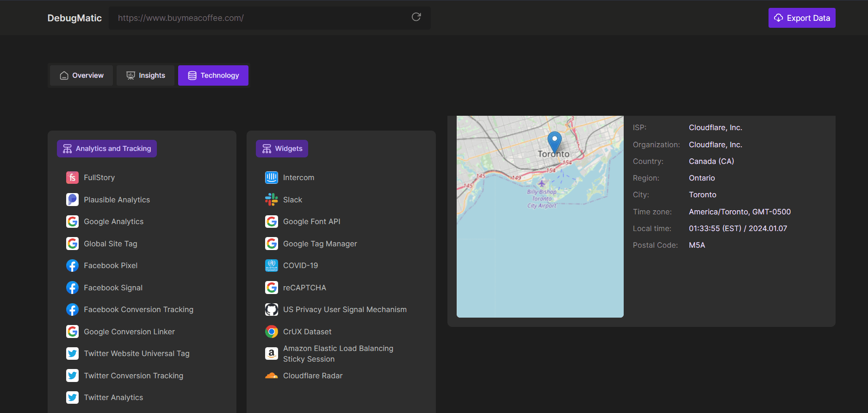Click the Google Conversion Linker label
Image resolution: width=868 pixels, height=413 pixels.
(x=130, y=332)
